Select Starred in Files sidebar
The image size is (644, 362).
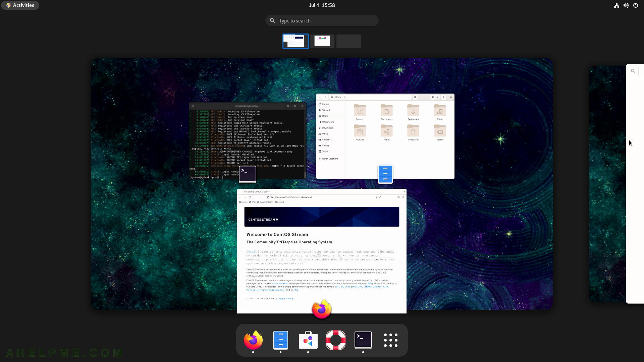(x=331, y=110)
